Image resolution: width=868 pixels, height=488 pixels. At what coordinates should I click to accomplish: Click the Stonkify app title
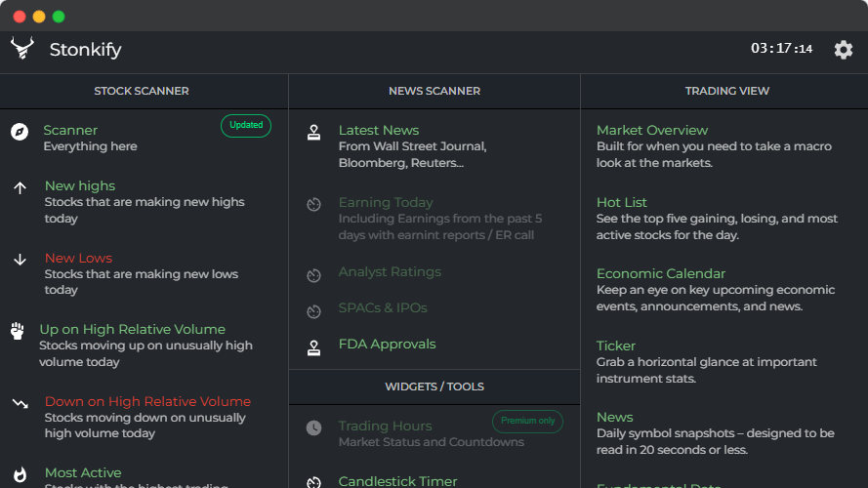pos(85,50)
